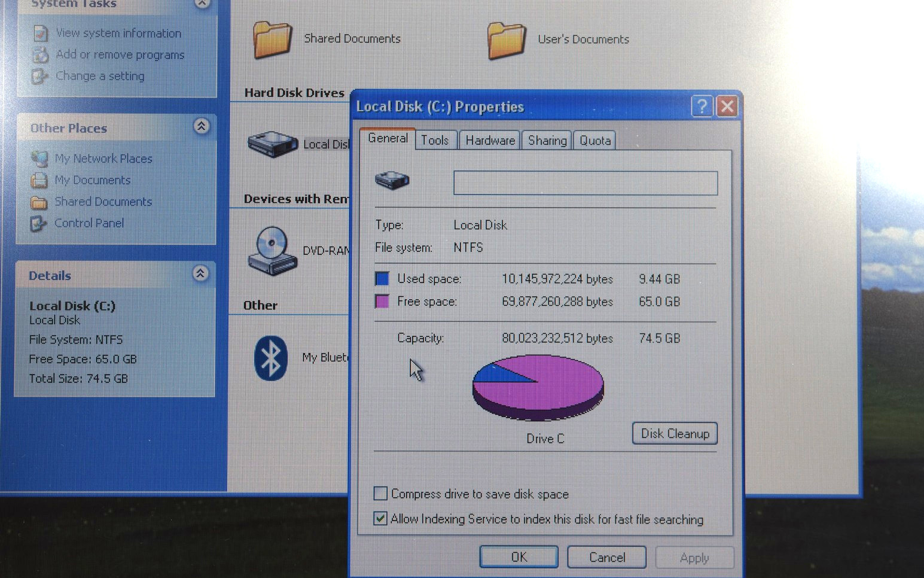
Task: Open Add or remove programs link
Action: pos(120,55)
